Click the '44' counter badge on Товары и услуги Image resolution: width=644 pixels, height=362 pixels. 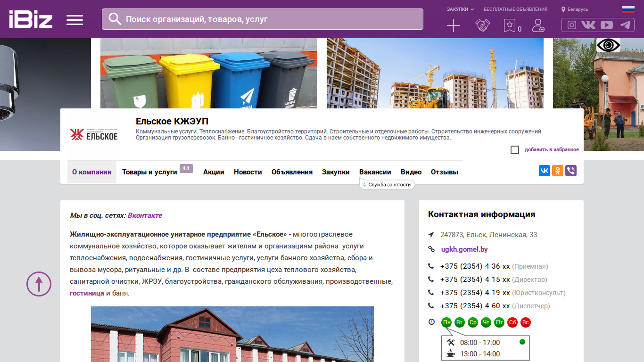[186, 168]
